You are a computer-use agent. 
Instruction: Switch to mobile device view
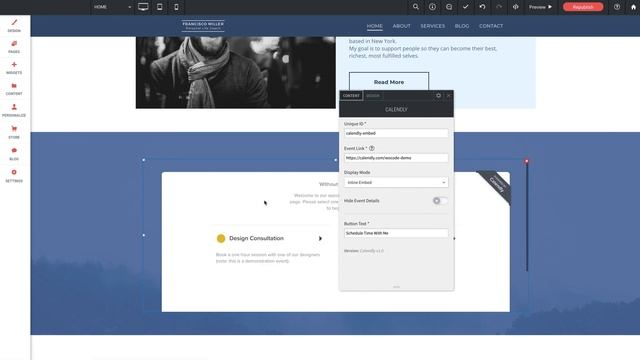tap(176, 7)
